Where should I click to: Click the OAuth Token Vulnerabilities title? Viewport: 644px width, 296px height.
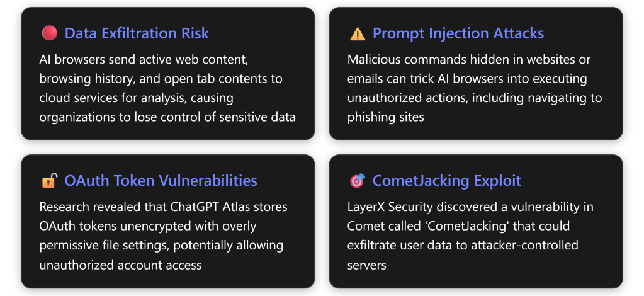pyautogui.click(x=161, y=181)
